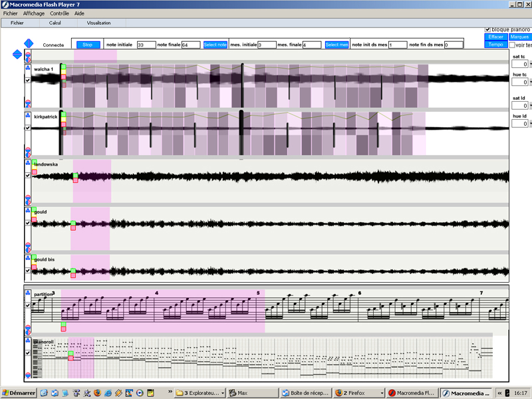Open the sat tc stepper arrow
Viewport: 532px width, 399px height.
click(x=530, y=64)
